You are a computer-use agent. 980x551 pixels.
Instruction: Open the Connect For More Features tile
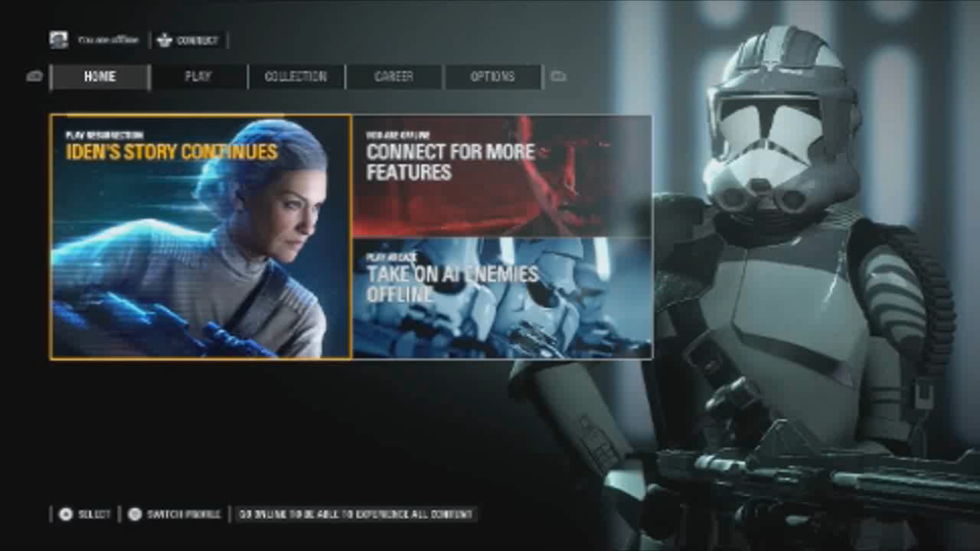coord(501,176)
